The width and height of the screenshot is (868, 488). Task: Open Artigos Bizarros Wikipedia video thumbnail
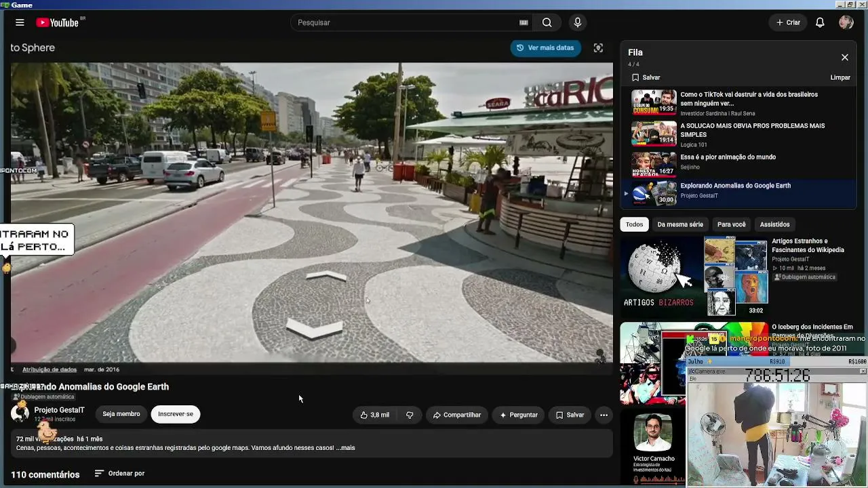tap(694, 276)
